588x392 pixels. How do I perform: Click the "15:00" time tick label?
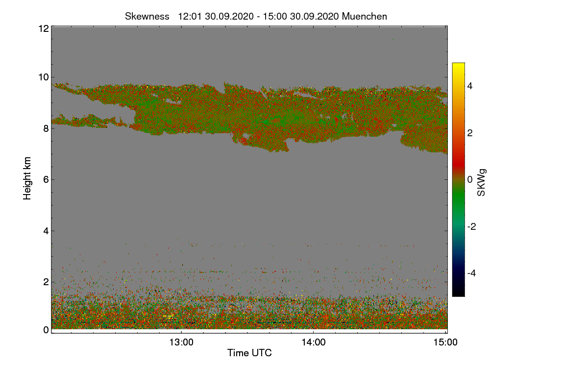(446, 342)
